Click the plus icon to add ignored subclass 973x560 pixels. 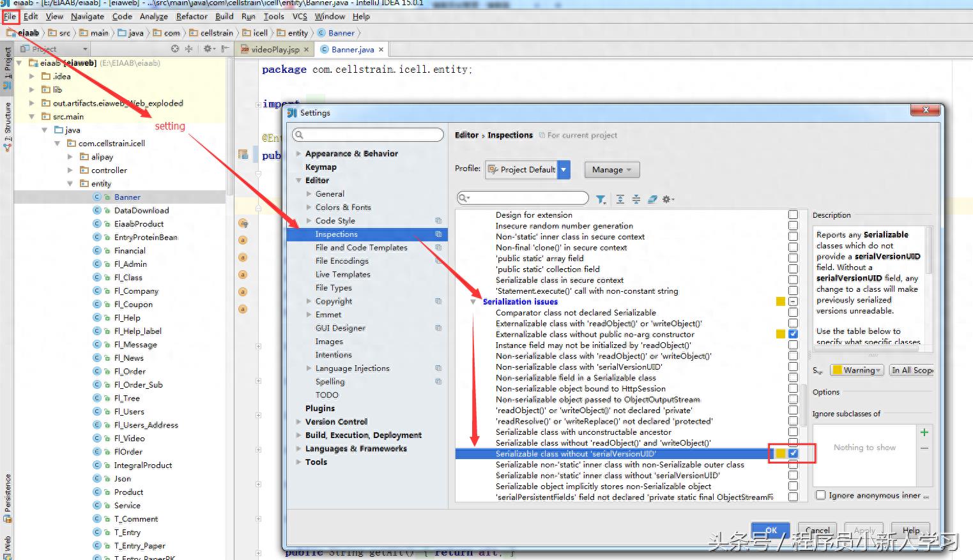(x=924, y=432)
